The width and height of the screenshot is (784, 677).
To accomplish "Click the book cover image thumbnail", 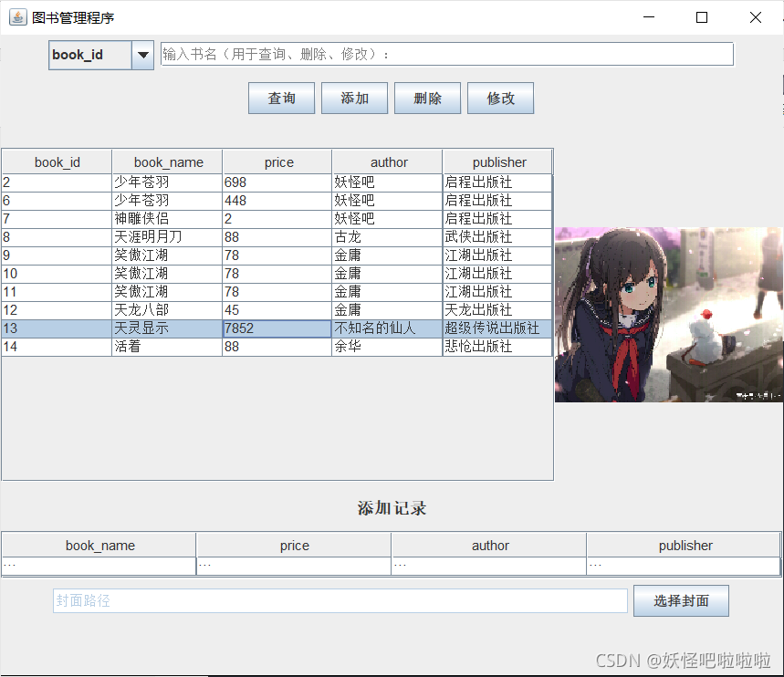I will point(669,315).
